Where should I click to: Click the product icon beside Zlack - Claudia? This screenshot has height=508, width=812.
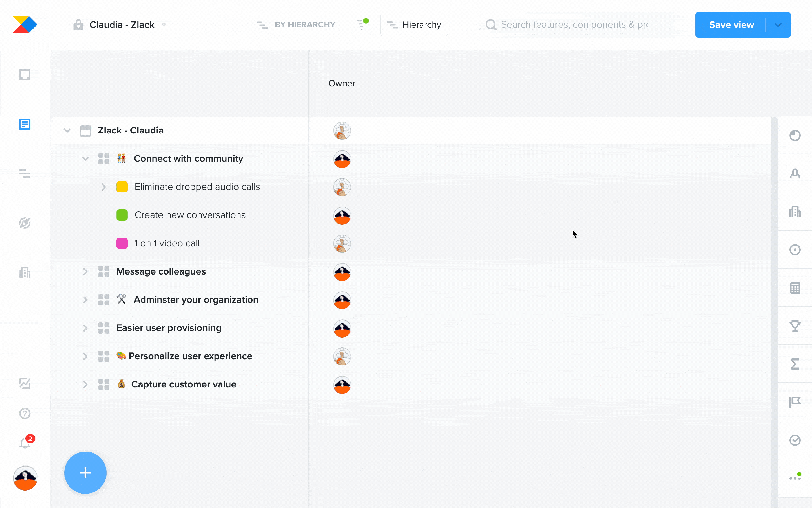[85, 131]
